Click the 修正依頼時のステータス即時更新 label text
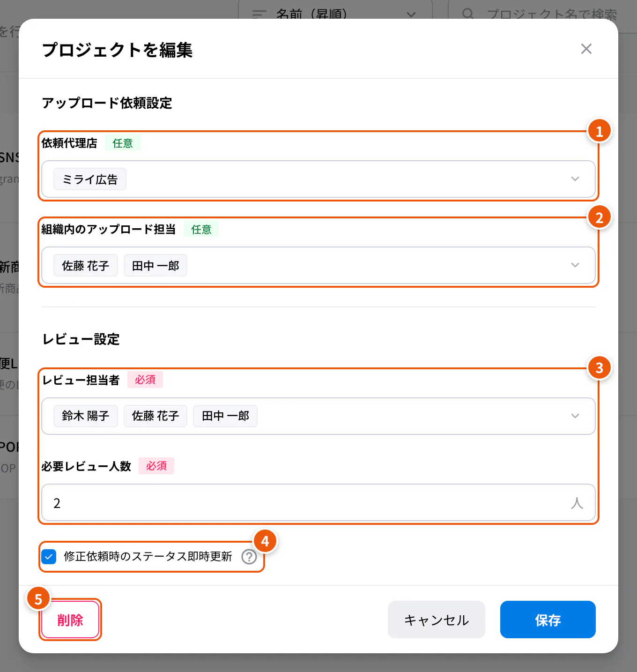The height and width of the screenshot is (672, 637). click(148, 557)
